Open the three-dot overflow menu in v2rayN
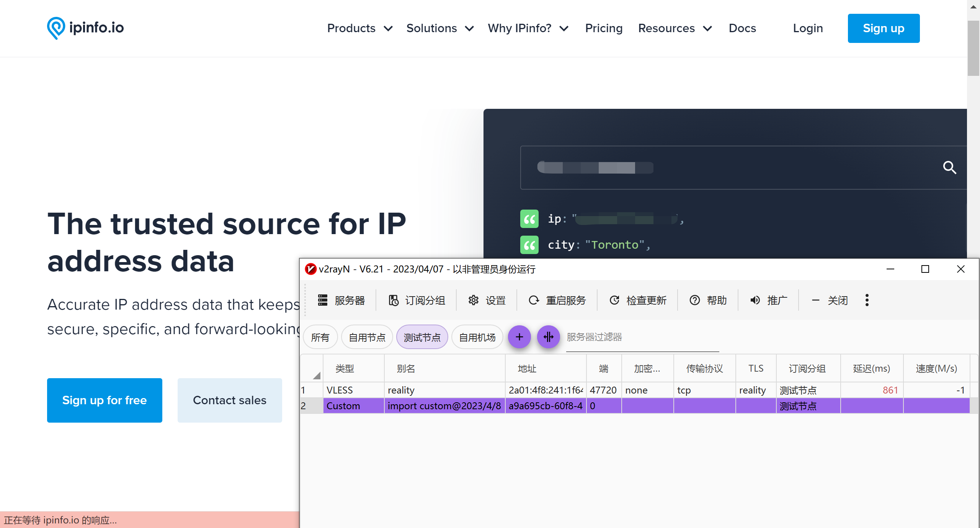 [867, 300]
